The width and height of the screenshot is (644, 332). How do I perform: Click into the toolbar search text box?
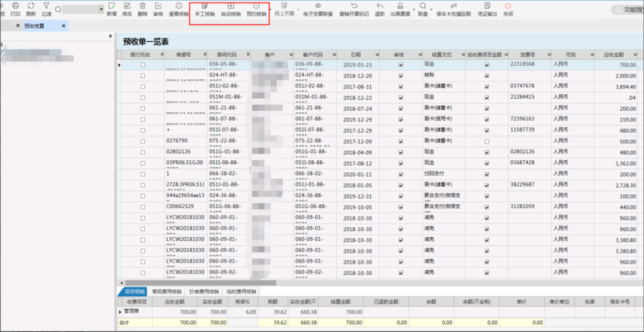[x=80, y=9]
